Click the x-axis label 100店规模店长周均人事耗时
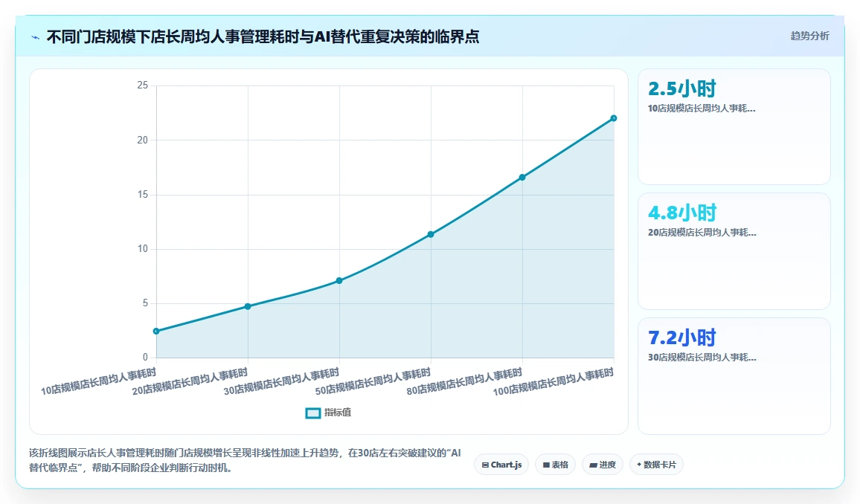This screenshot has height=504, width=860. click(553, 381)
